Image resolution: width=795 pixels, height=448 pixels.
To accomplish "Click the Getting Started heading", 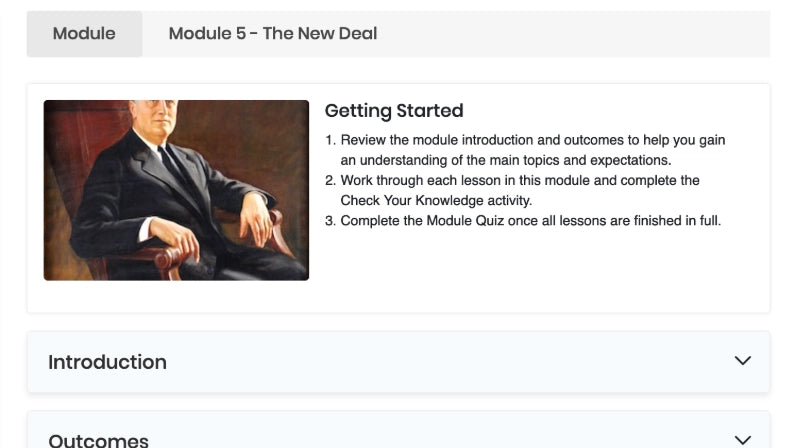I will pos(393,111).
